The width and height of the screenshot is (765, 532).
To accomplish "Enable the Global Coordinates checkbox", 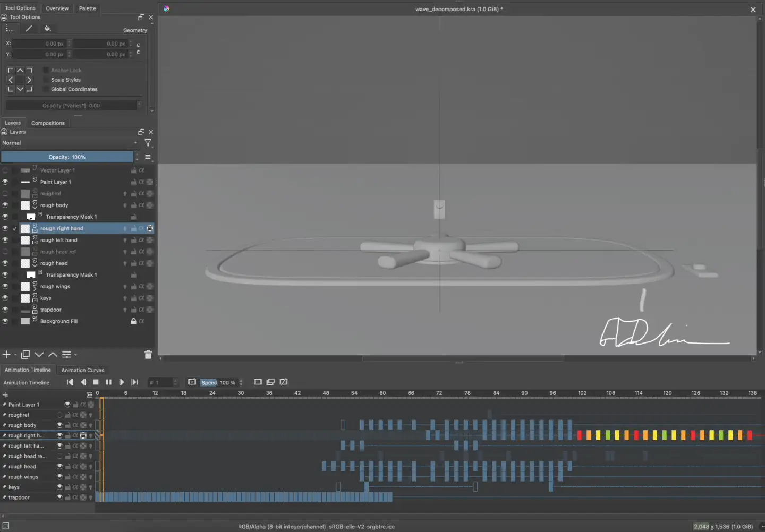I will 46,89.
